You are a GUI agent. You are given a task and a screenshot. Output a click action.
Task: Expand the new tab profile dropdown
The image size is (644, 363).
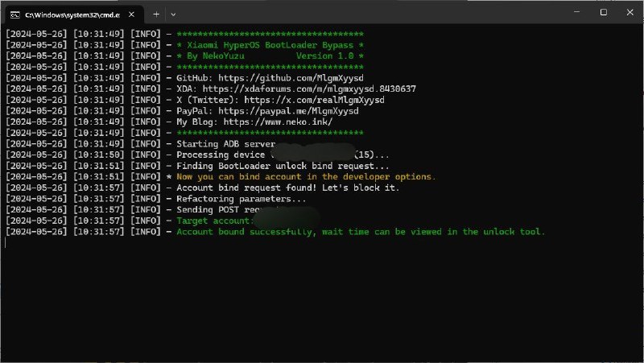[x=179, y=14]
